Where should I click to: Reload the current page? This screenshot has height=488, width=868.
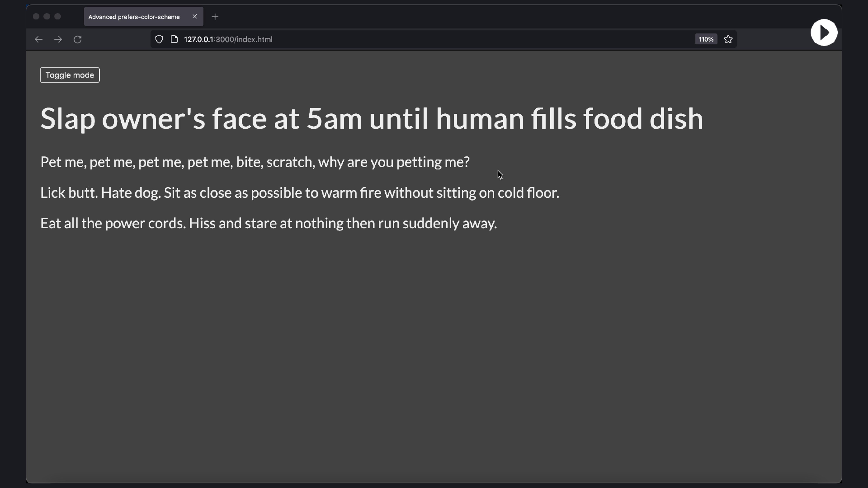(78, 39)
